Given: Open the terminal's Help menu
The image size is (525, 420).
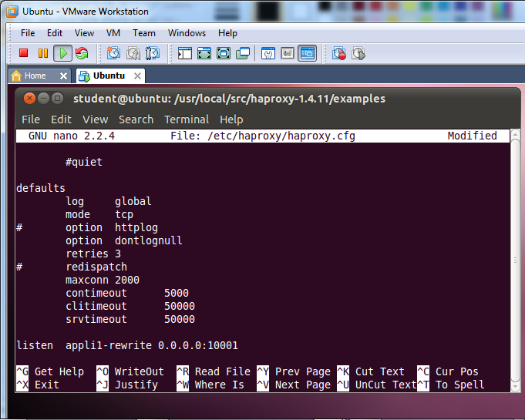Looking at the screenshot, I should click(231, 119).
